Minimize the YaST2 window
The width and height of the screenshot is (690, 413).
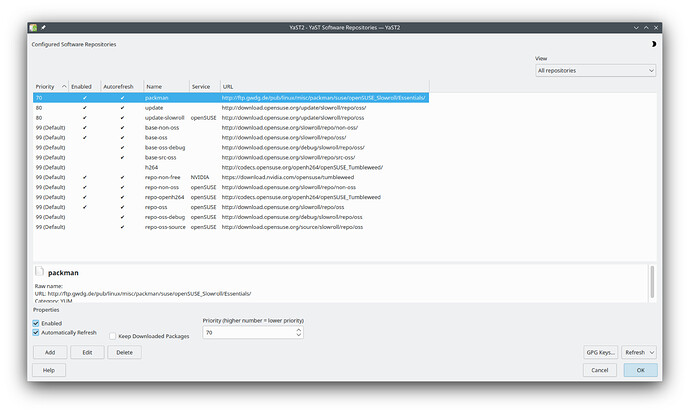click(x=636, y=27)
